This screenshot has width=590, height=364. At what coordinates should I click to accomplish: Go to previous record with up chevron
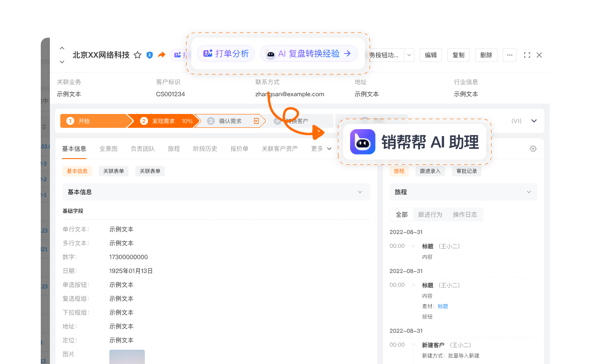pos(62,48)
